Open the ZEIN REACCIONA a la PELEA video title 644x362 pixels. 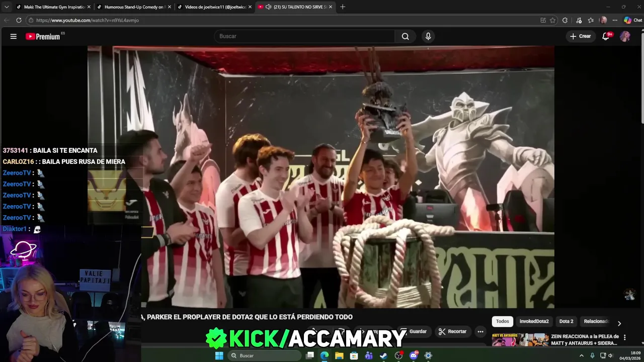(x=585, y=340)
